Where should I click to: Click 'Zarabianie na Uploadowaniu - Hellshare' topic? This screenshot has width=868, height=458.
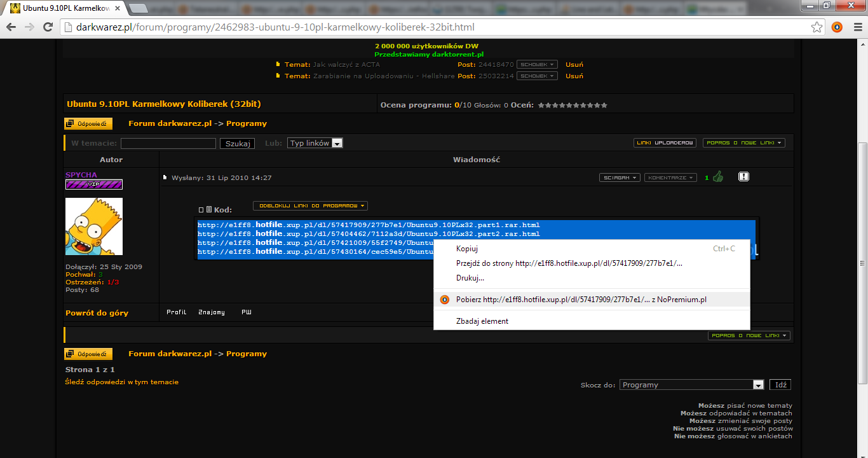click(384, 76)
